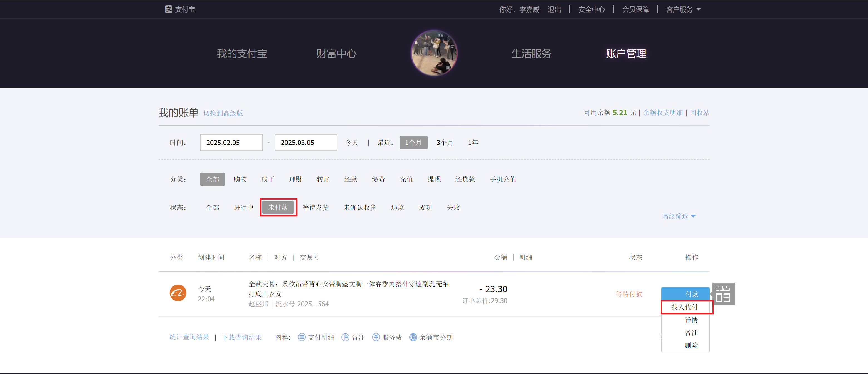Open the 财富中心 navigation tab

click(336, 54)
